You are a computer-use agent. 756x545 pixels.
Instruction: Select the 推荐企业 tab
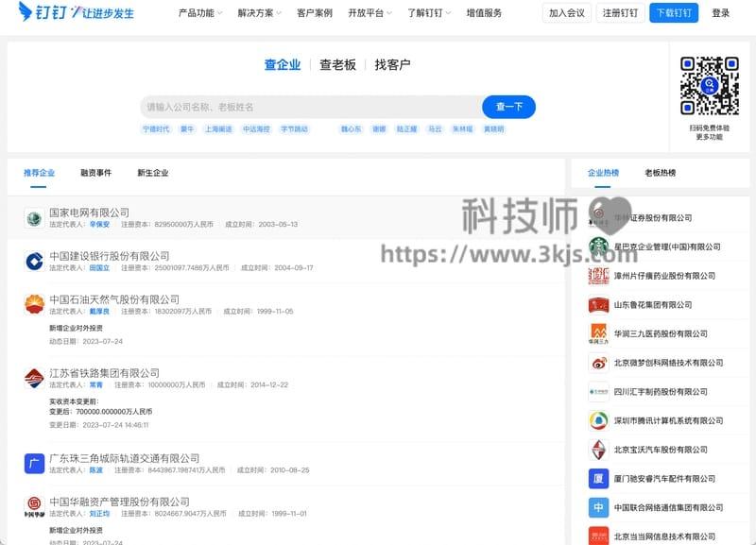point(39,173)
